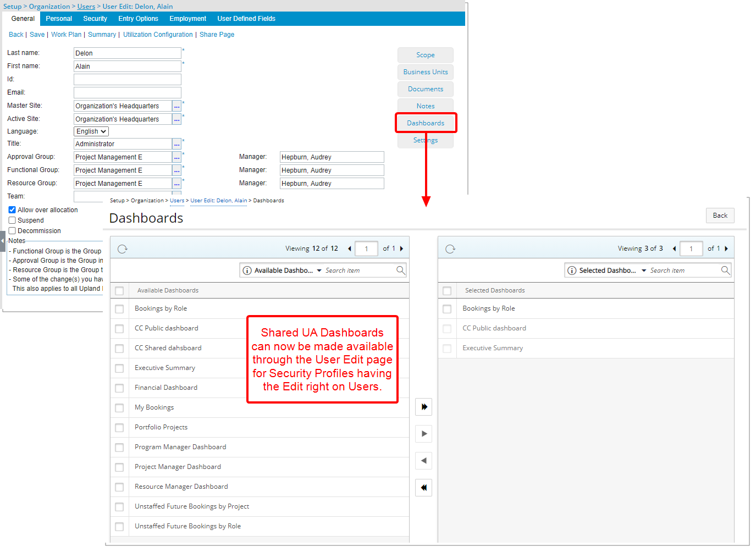756x552 pixels.
Task: Click the Dashboards button
Action: 426,123
